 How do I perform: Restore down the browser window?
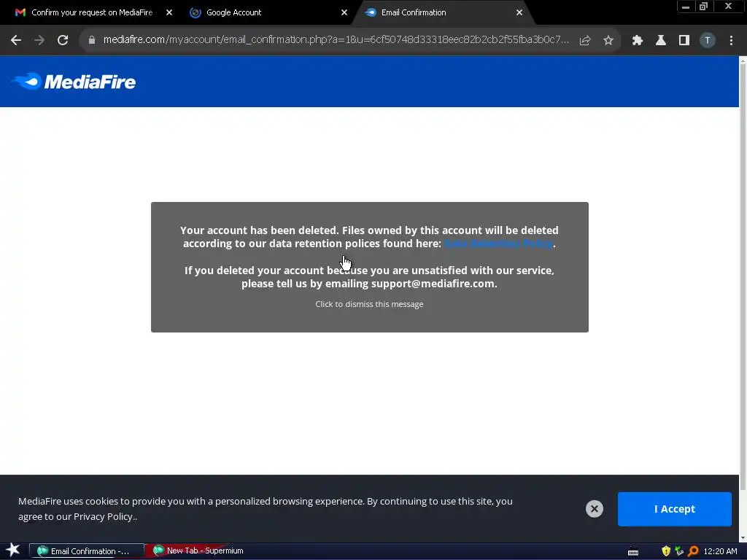(704, 7)
